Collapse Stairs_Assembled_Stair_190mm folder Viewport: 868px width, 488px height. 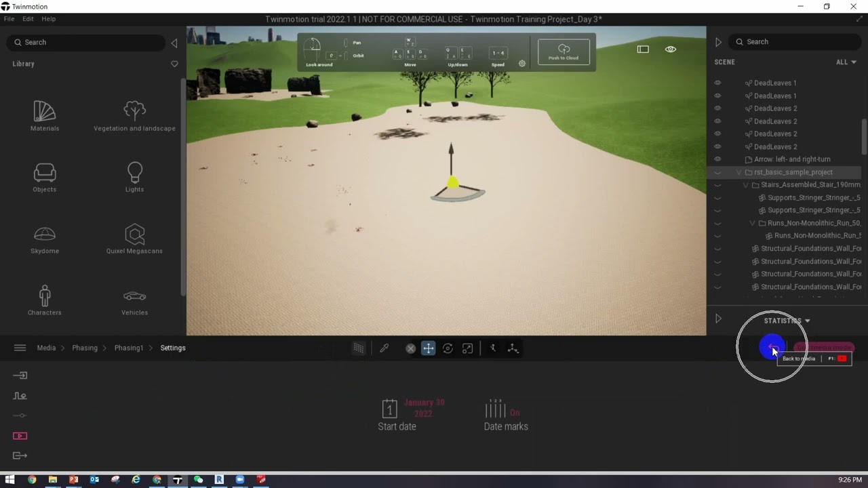point(746,185)
